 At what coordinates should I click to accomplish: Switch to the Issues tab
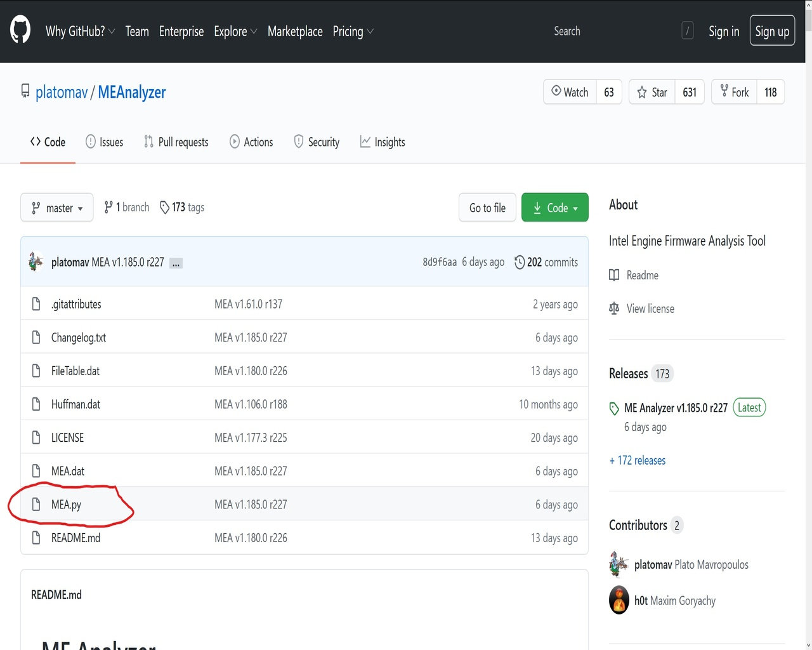tap(105, 142)
